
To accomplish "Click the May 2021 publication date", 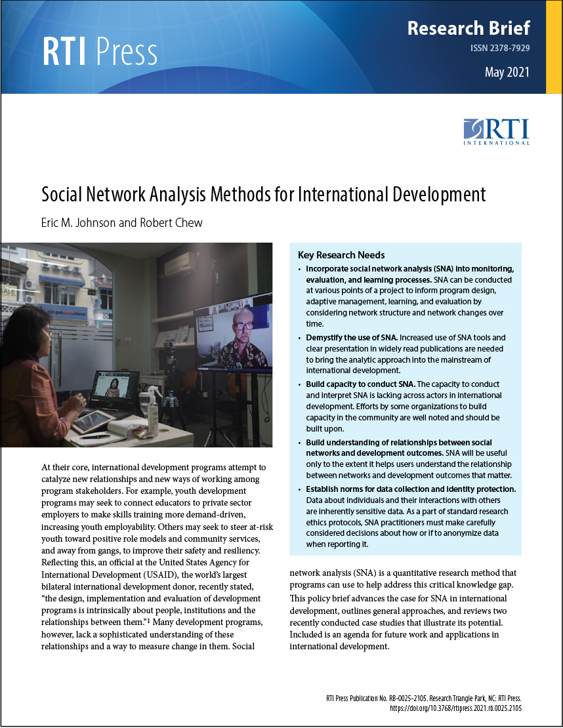I will pos(507,72).
